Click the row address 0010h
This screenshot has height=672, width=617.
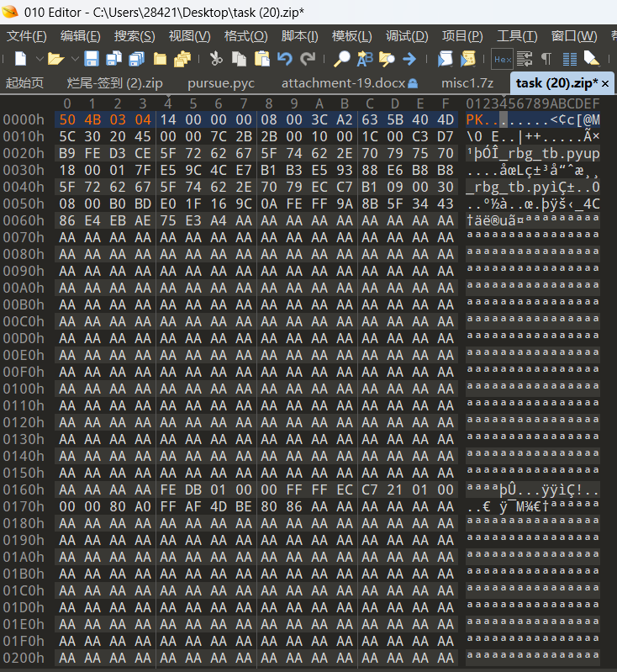[24, 137]
